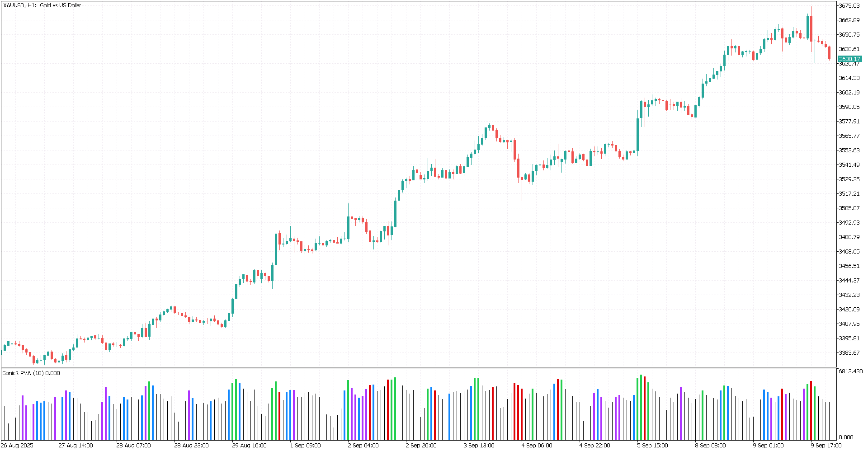This screenshot has height=451, width=868.
Task: Click the 3675.03 price scale label
Action: (x=849, y=6)
